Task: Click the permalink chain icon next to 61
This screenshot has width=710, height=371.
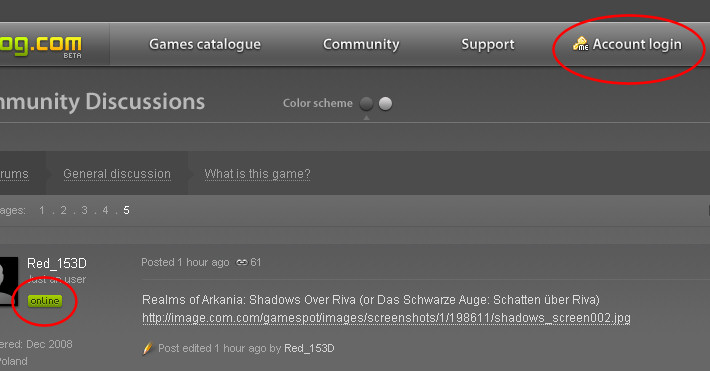Action: (x=242, y=262)
